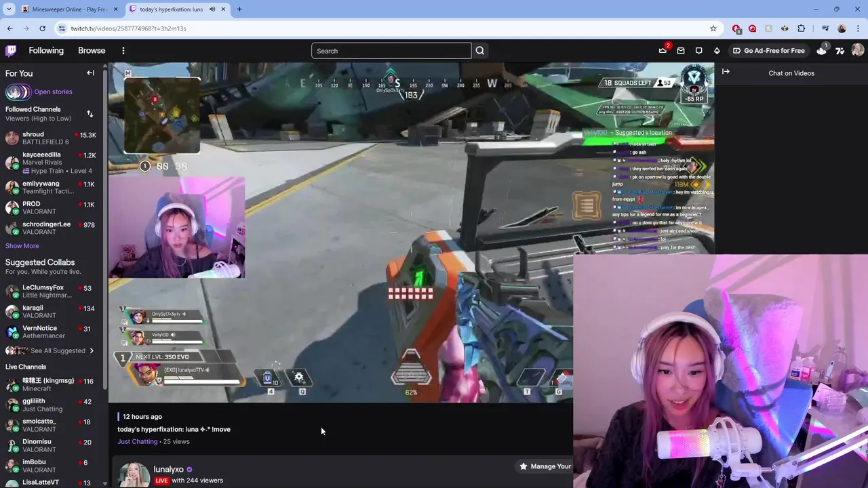Collapse the Chat on Videos panel arrow

tap(726, 72)
